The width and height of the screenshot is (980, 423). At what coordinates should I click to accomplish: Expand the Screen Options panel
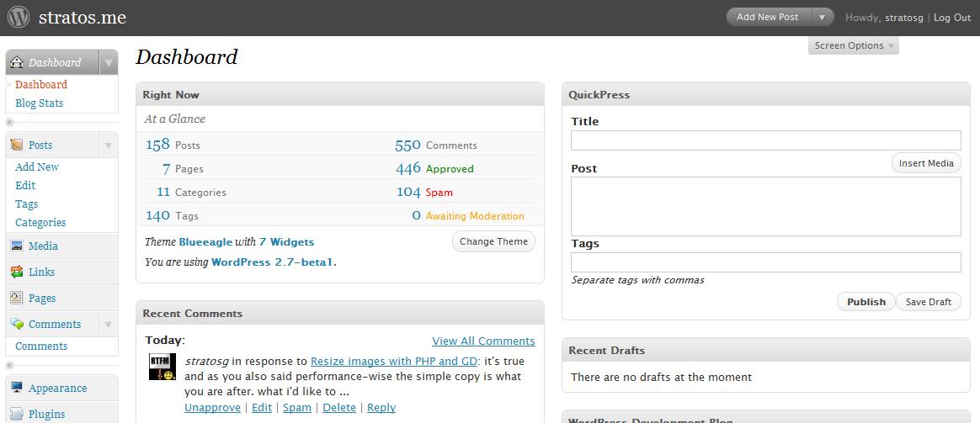pyautogui.click(x=853, y=45)
